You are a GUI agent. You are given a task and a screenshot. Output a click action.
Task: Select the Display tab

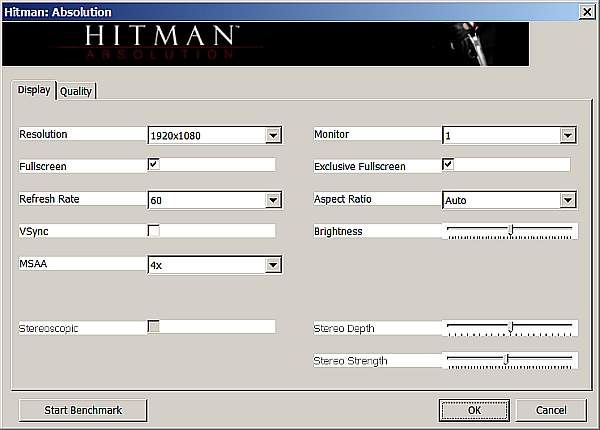point(34,90)
